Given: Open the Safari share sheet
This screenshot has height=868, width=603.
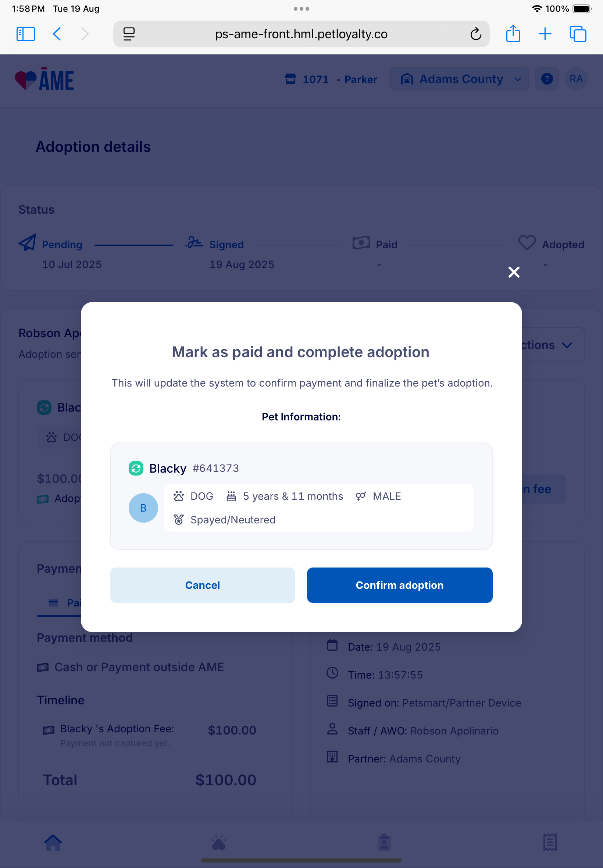Looking at the screenshot, I should click(512, 33).
